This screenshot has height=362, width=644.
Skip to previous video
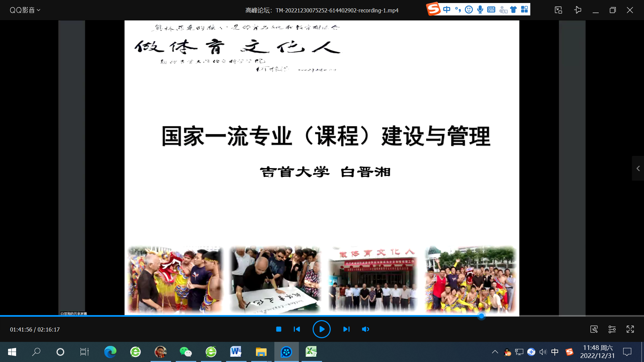(x=297, y=329)
